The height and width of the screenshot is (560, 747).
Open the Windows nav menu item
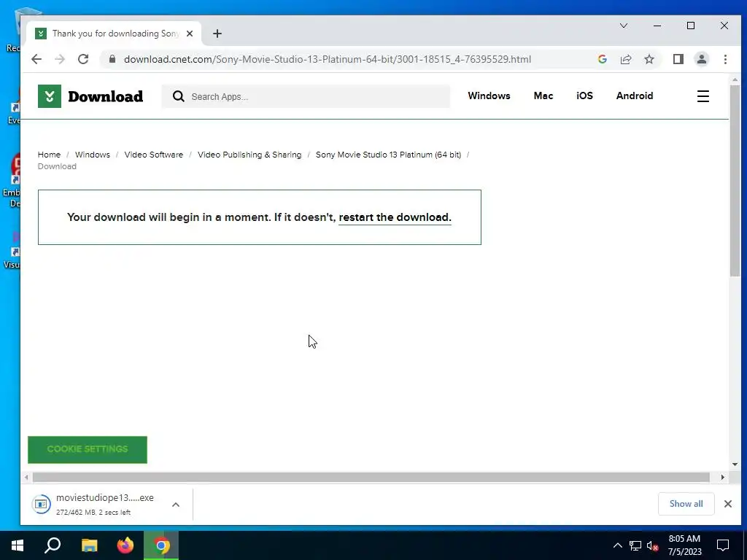tap(489, 96)
